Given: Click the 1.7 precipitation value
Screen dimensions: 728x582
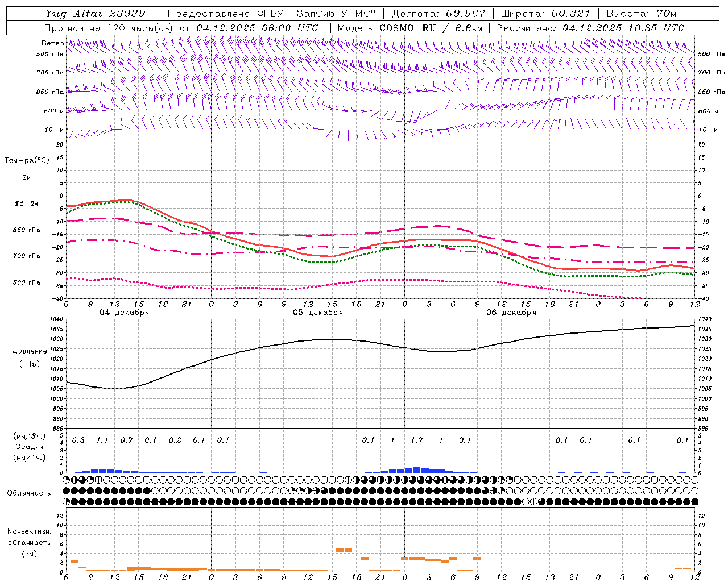Looking at the screenshot, I should [x=417, y=440].
